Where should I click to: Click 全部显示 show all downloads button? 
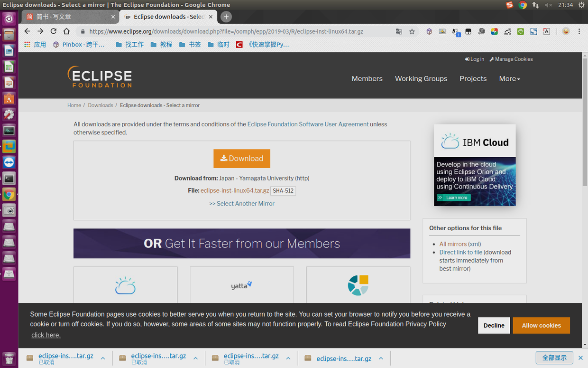(x=554, y=358)
